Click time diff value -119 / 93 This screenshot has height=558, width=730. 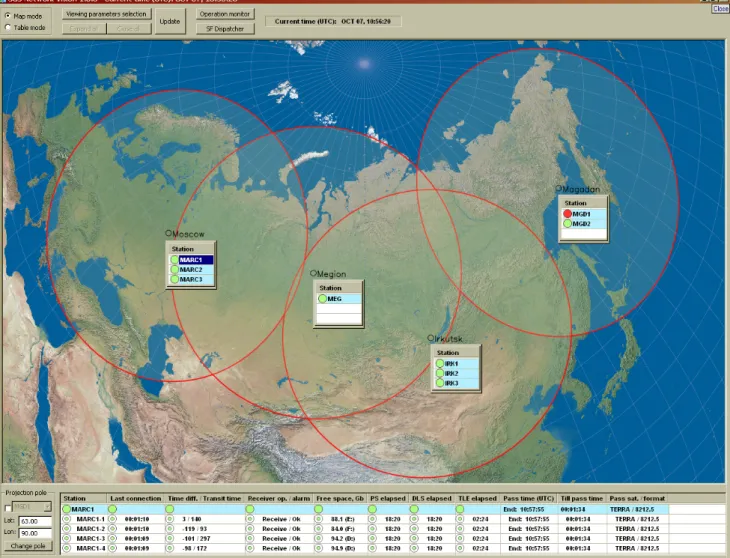pyautogui.click(x=195, y=529)
